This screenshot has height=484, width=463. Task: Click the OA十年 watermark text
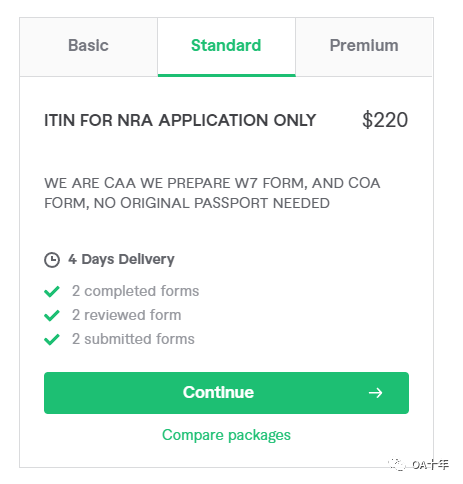click(430, 464)
